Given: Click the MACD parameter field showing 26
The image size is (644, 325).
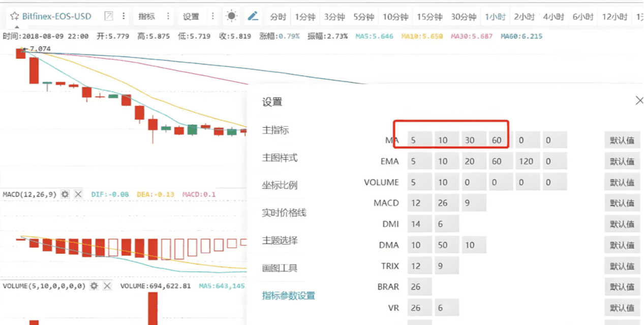Looking at the screenshot, I should 447,203.
